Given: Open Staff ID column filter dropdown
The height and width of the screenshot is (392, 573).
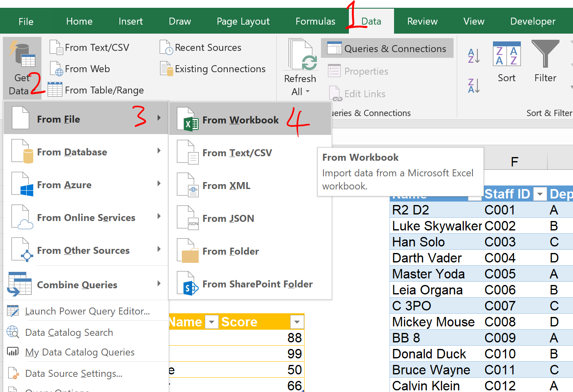Looking at the screenshot, I should (541, 194).
